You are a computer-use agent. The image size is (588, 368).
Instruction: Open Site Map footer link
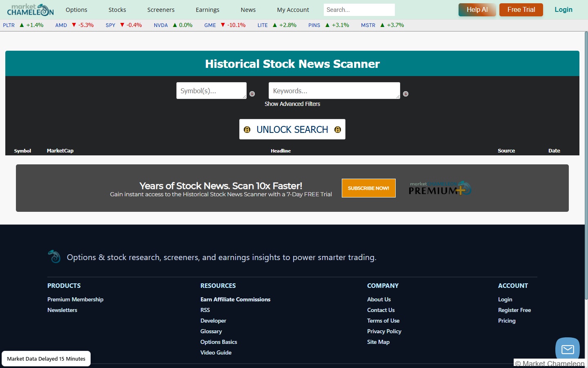point(378,342)
